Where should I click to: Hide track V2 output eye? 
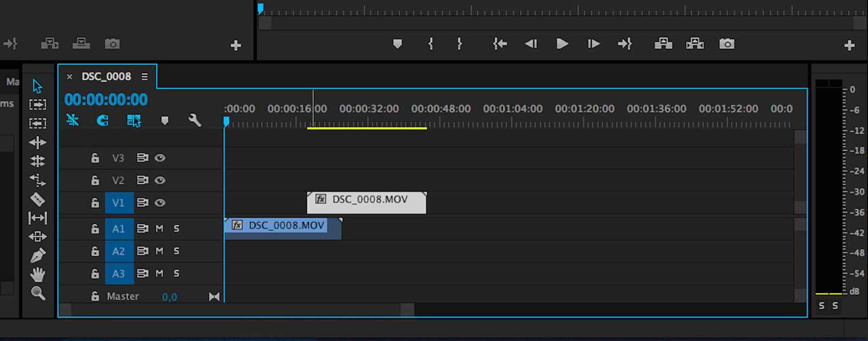point(159,180)
